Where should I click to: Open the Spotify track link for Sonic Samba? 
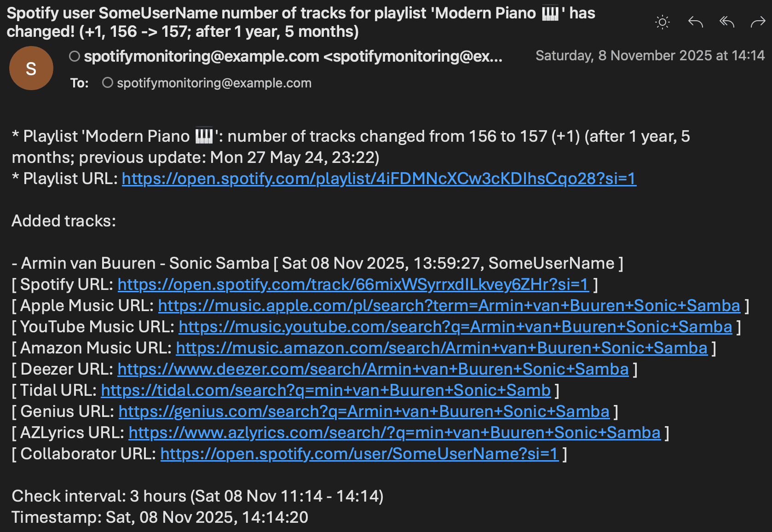353,284
